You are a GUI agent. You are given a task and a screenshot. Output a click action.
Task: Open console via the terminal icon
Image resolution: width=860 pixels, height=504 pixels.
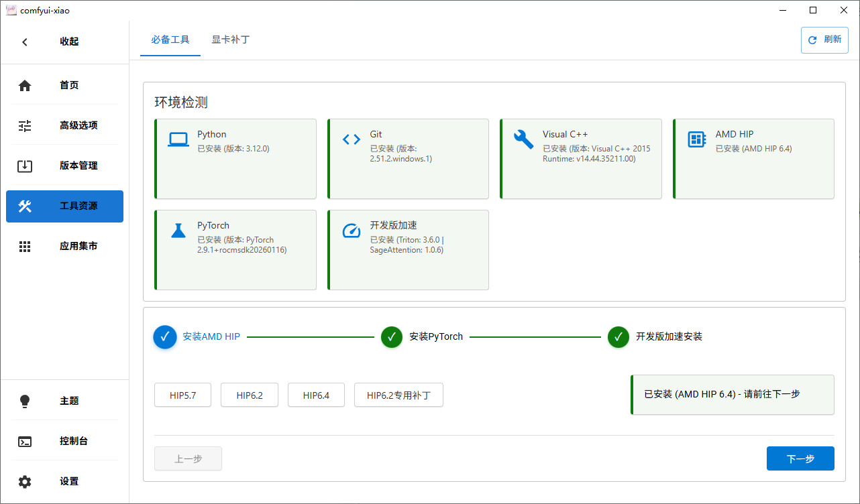[x=25, y=441]
